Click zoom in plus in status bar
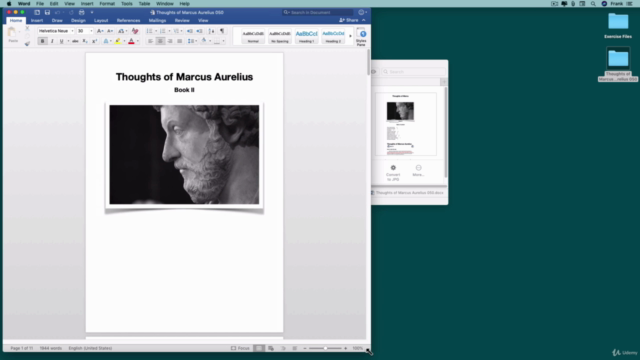The height and width of the screenshot is (360, 640). coord(346,348)
